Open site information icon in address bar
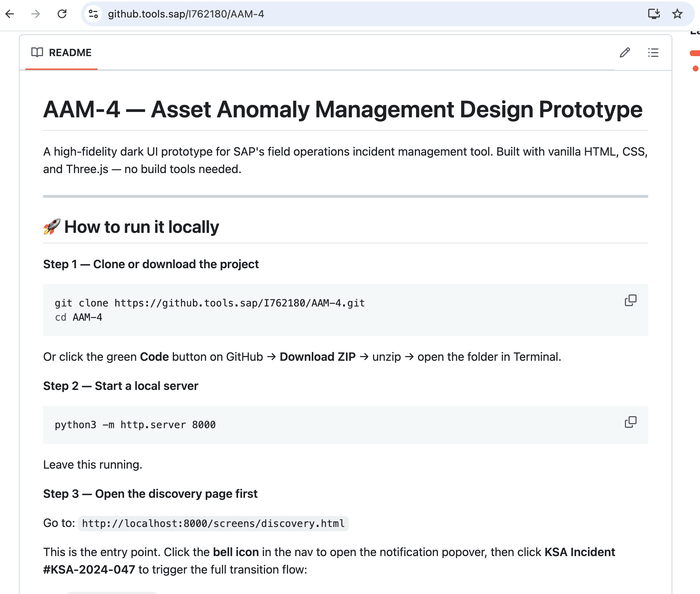The image size is (700, 594). click(93, 14)
